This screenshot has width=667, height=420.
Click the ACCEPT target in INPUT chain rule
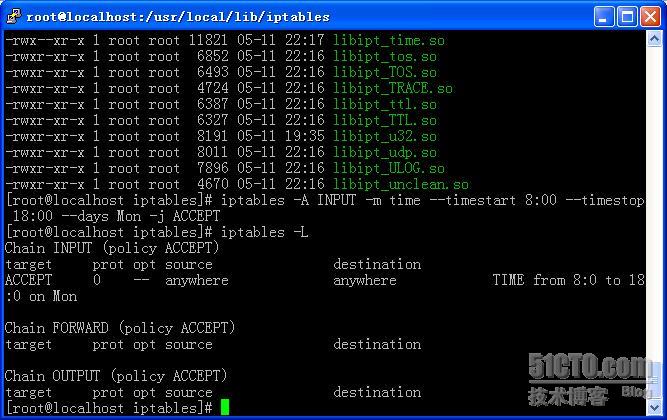(x=29, y=280)
